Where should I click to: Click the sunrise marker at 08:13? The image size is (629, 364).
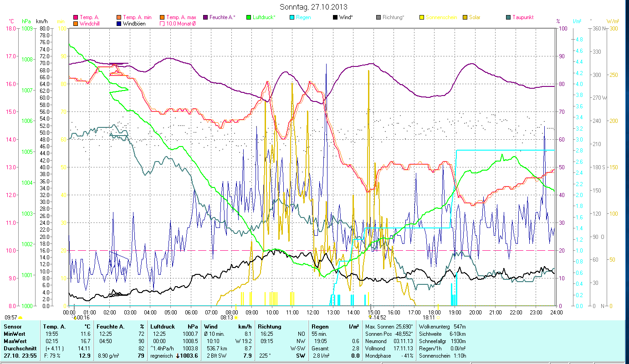pos(236,318)
